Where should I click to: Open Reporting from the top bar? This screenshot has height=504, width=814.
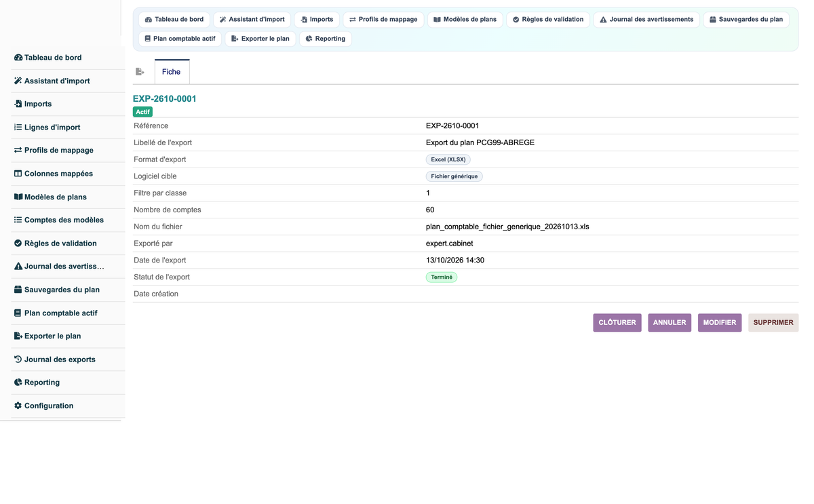click(x=326, y=39)
